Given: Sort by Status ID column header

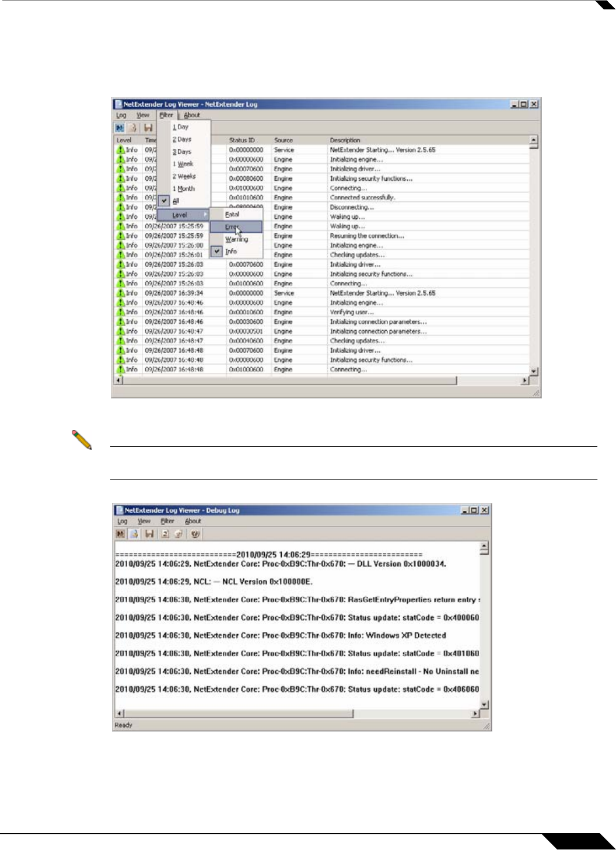Looking at the screenshot, I should pyautogui.click(x=249, y=140).
